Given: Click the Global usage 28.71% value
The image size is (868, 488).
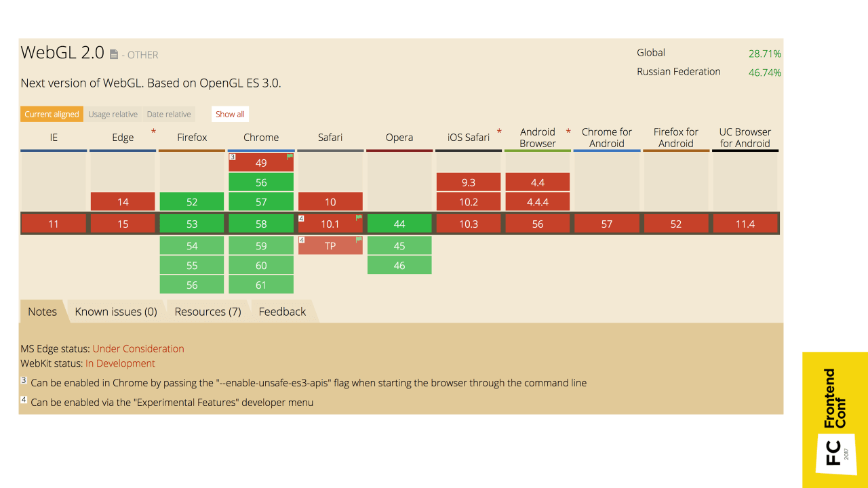Looking at the screenshot, I should pyautogui.click(x=765, y=53).
